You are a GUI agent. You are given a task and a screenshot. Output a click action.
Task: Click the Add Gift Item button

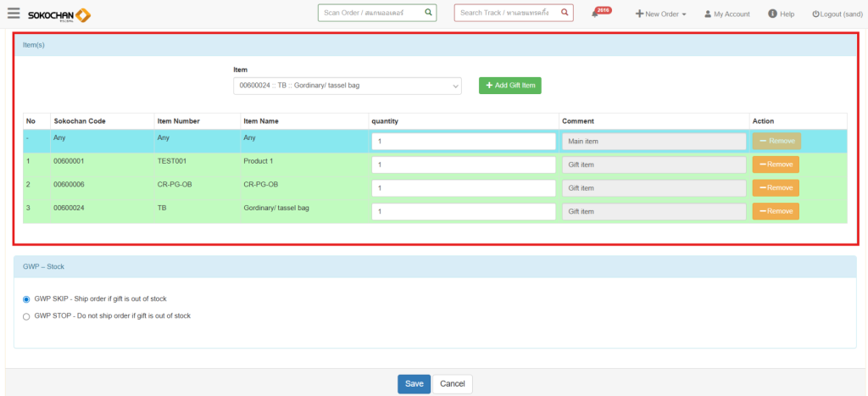[x=509, y=86]
